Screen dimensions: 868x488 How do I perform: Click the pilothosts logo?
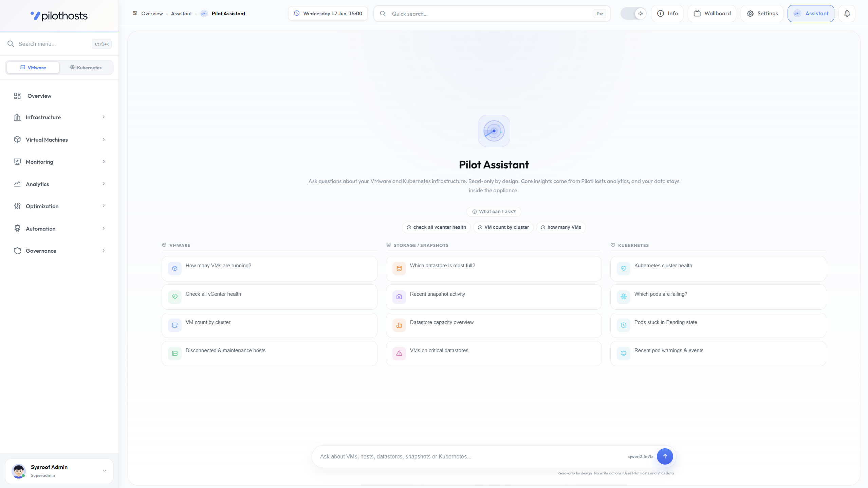pos(59,16)
